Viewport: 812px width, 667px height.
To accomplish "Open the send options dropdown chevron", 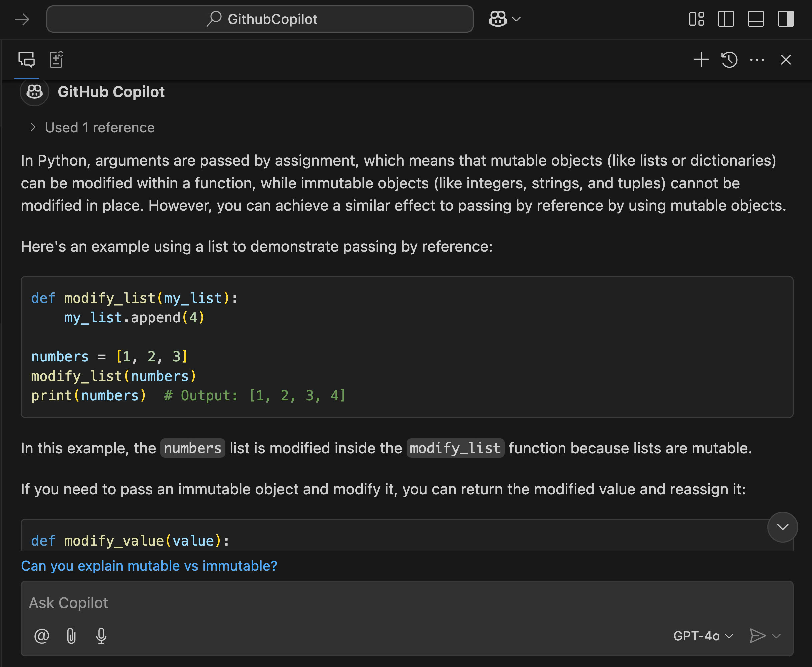I will (776, 636).
